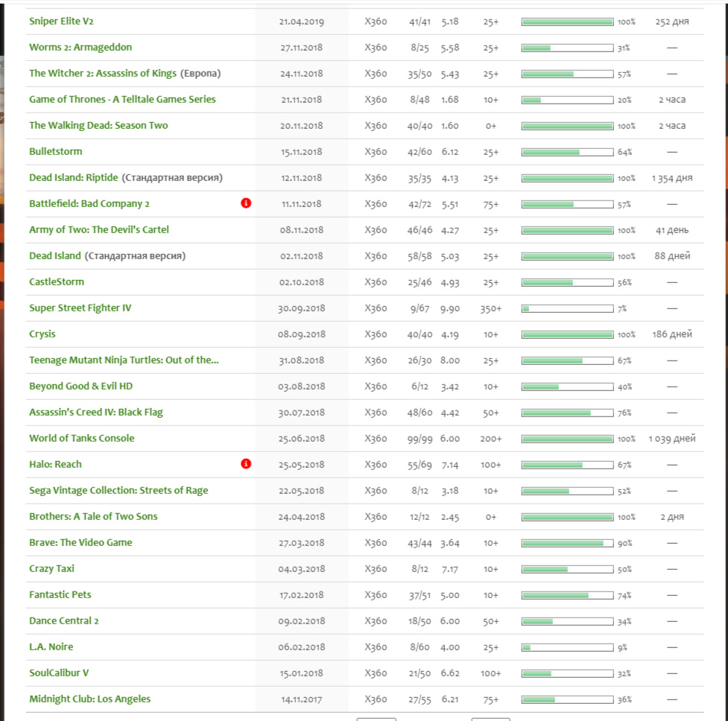Click the 90% progress bar for Brave: The Video Game
This screenshot has height=721, width=728.
click(567, 543)
